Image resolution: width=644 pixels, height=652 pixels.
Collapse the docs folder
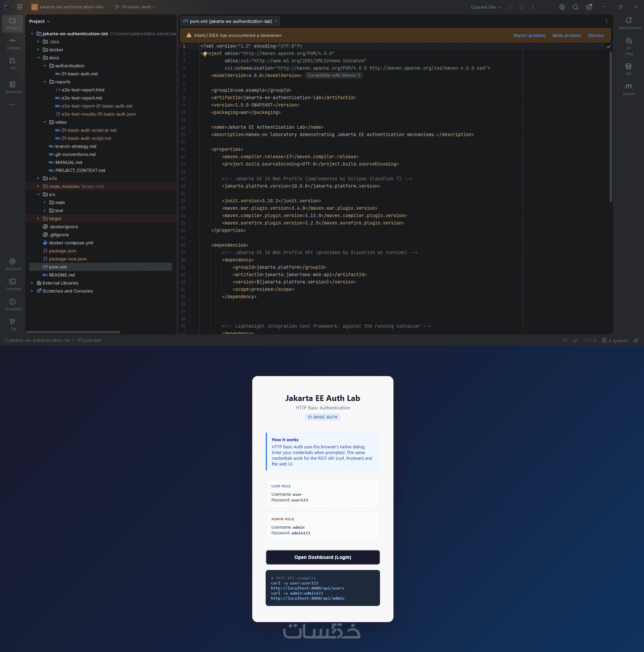click(x=38, y=58)
